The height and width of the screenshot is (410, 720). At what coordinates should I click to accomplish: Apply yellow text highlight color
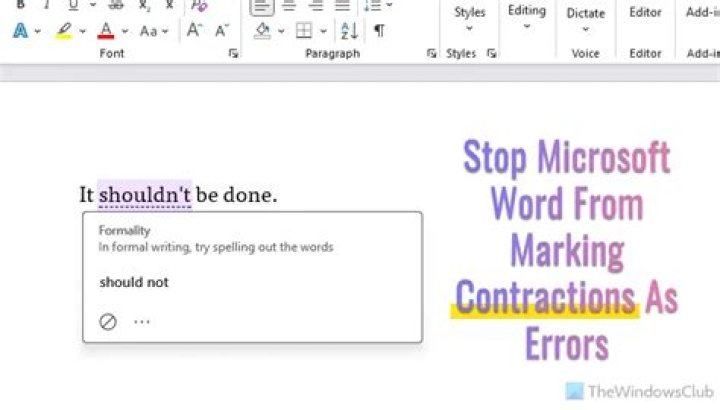[x=64, y=31]
